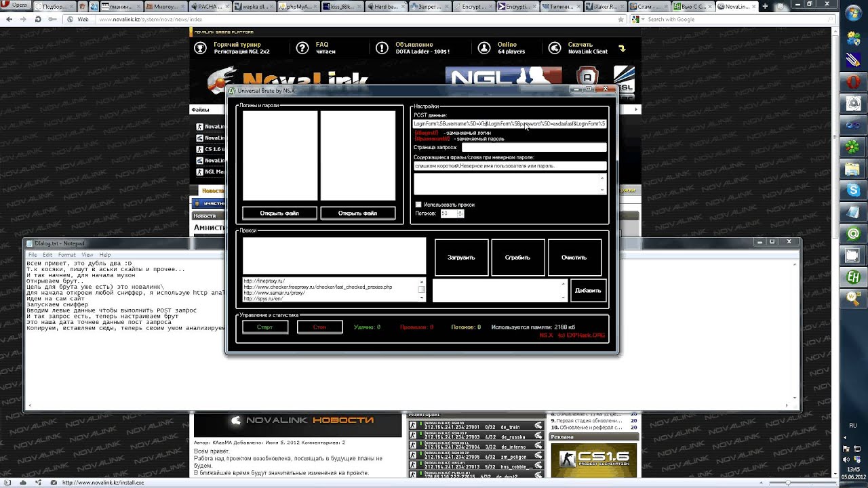Open the Format menu in Notepad

coord(67,255)
